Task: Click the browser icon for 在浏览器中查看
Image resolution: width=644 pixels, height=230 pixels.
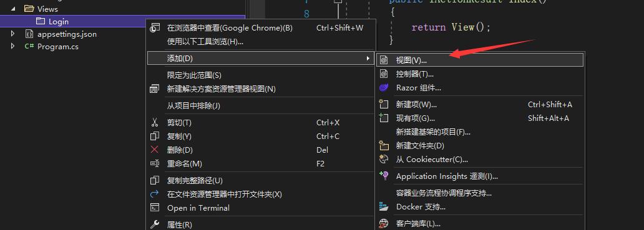Action: tap(154, 28)
